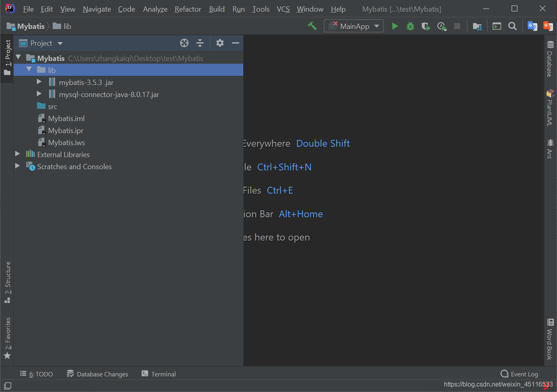The height and width of the screenshot is (392, 557).
Task: Open the PlantUML side tool window
Action: click(550, 108)
